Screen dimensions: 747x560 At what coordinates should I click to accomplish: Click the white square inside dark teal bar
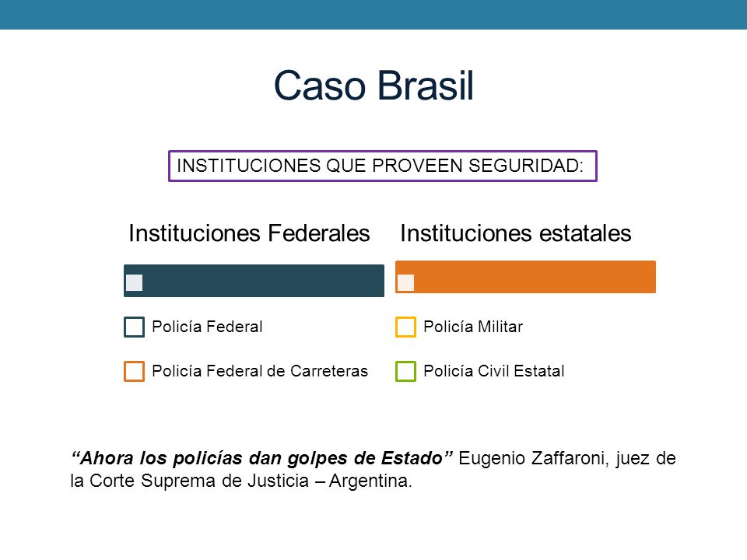134,282
